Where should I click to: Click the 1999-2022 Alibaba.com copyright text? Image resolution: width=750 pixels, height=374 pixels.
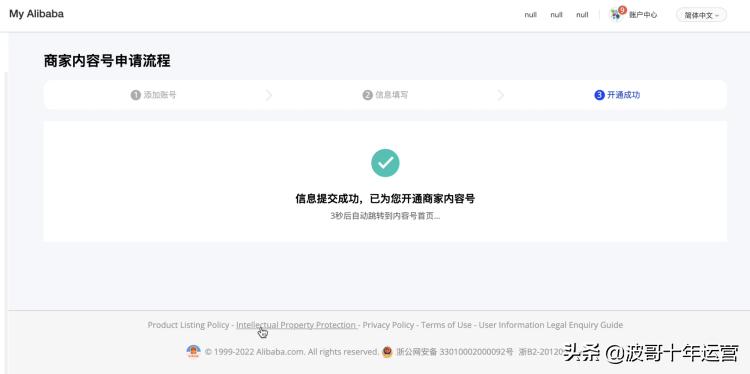tap(292, 352)
